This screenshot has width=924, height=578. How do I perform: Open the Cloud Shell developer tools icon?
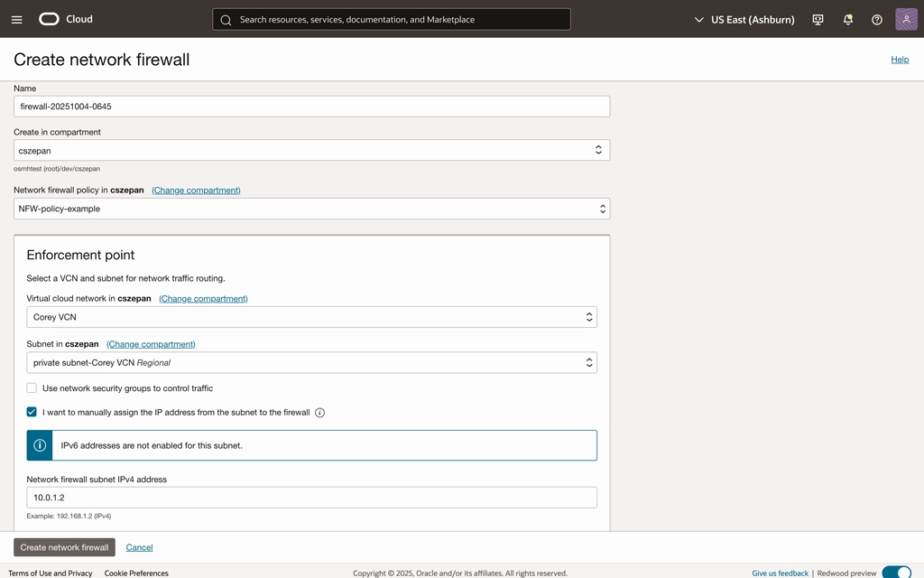(x=818, y=19)
